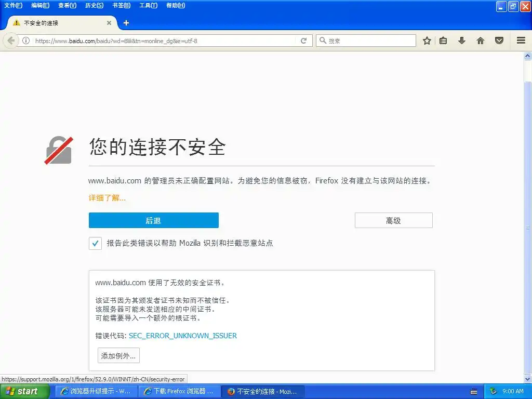
Task: Go to Firefox home page icon
Action: click(x=480, y=41)
